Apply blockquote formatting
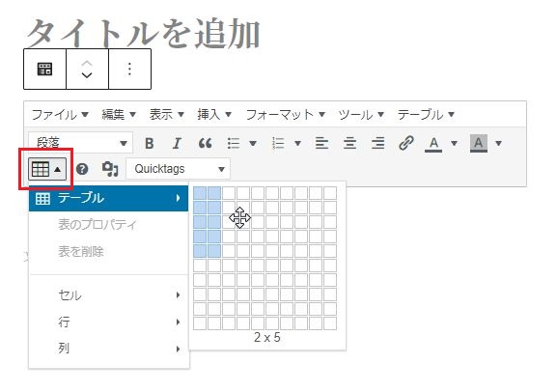Viewport: 557px width, 392px height. point(205,144)
